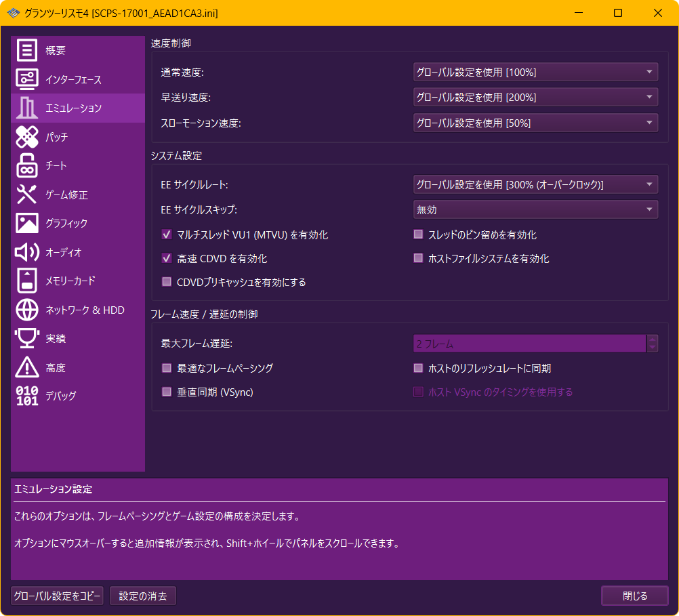Expand the 通常速度 dropdown
The width and height of the screenshot is (679, 616).
[x=535, y=72]
